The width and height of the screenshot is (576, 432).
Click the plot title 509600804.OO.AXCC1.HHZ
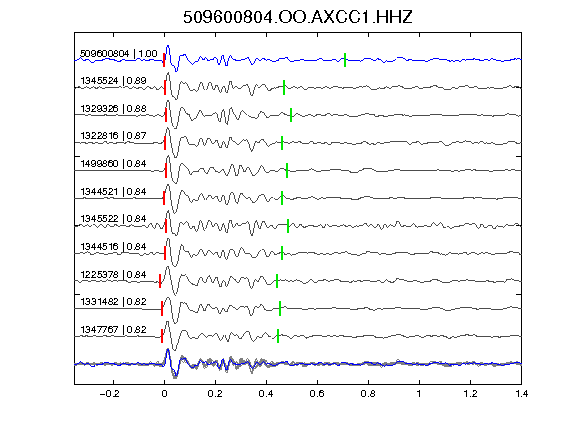click(x=298, y=17)
